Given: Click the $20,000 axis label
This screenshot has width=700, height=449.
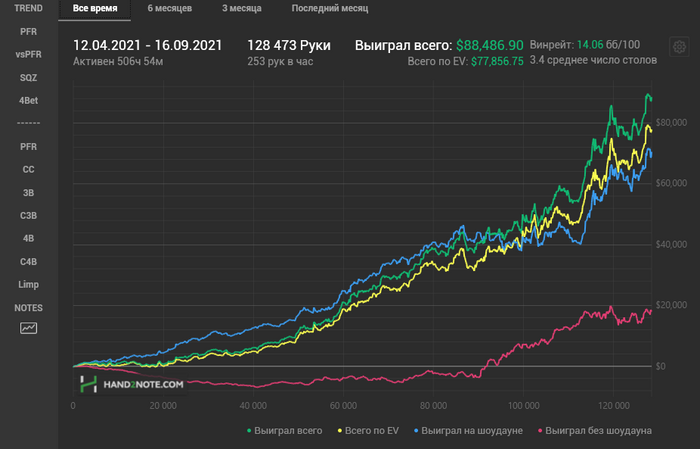Looking at the screenshot, I should [671, 305].
